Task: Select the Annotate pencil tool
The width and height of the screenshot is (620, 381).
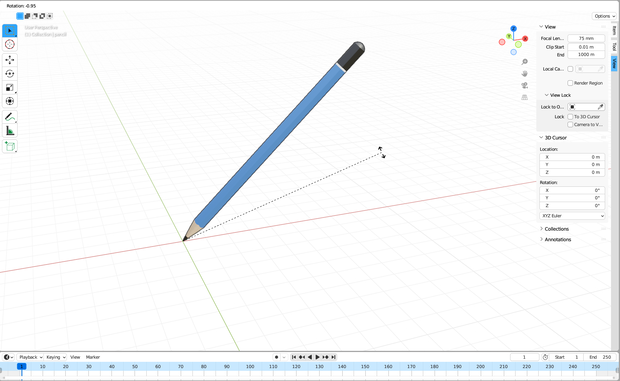Action: click(10, 117)
